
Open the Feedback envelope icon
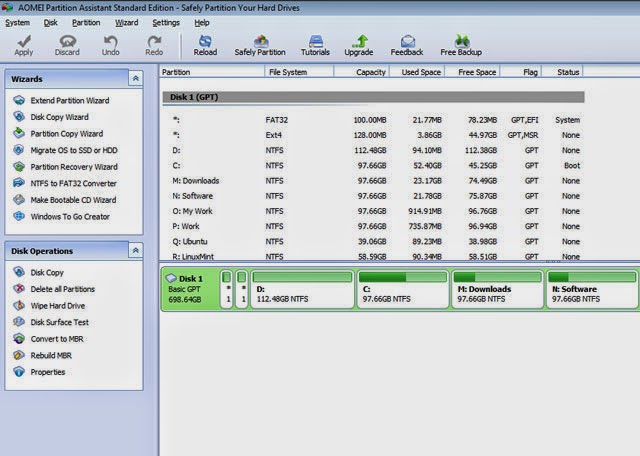click(407, 41)
